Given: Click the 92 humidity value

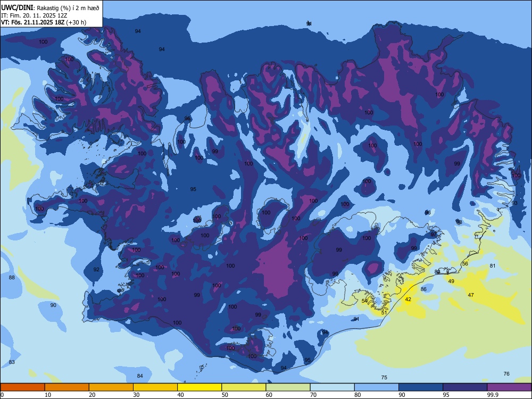Looking at the screenshot, I should (96, 269).
